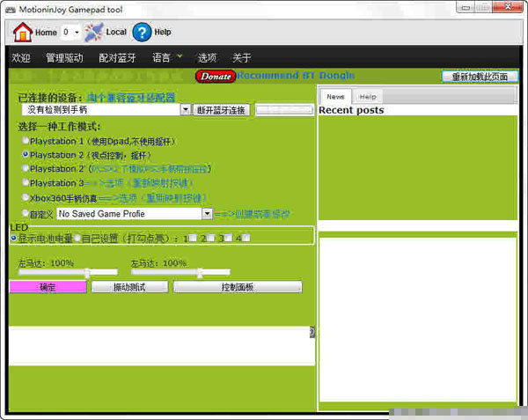Check LED checkbox 1
The height and width of the screenshot is (420, 528).
[x=193, y=238]
